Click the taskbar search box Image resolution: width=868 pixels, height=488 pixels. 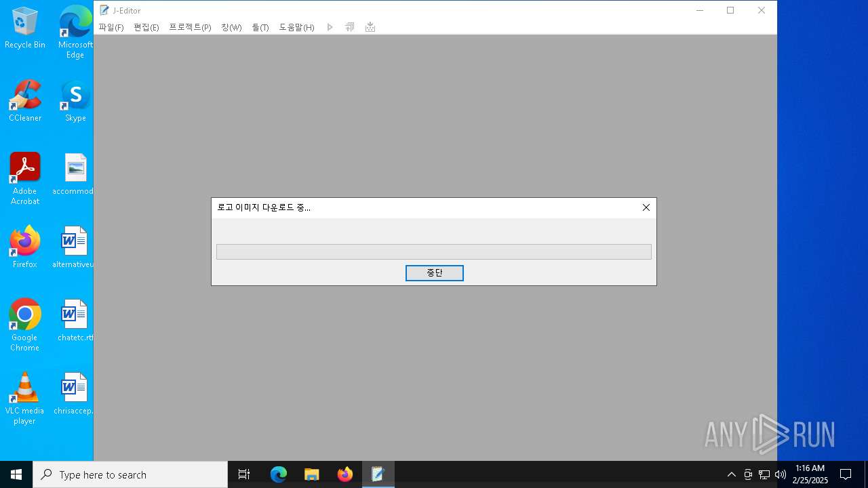pos(130,474)
